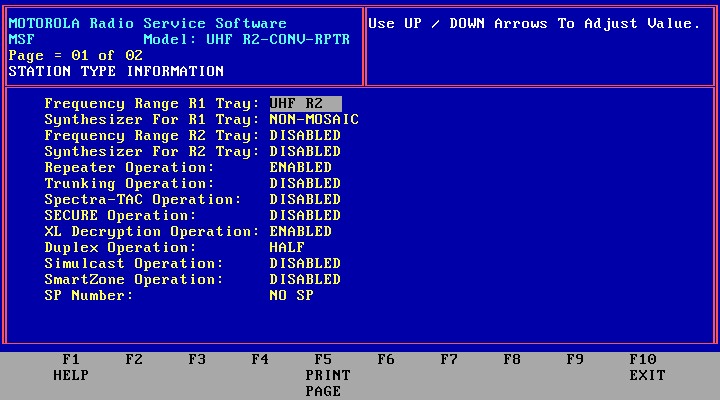Click the F4 function key label

(260, 359)
